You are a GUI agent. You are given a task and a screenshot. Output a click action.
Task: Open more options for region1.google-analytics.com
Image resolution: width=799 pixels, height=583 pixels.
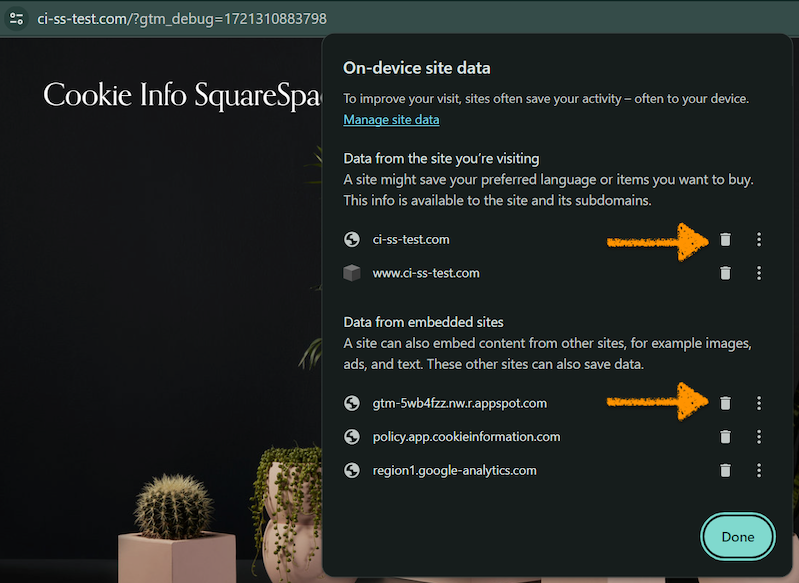coord(759,470)
